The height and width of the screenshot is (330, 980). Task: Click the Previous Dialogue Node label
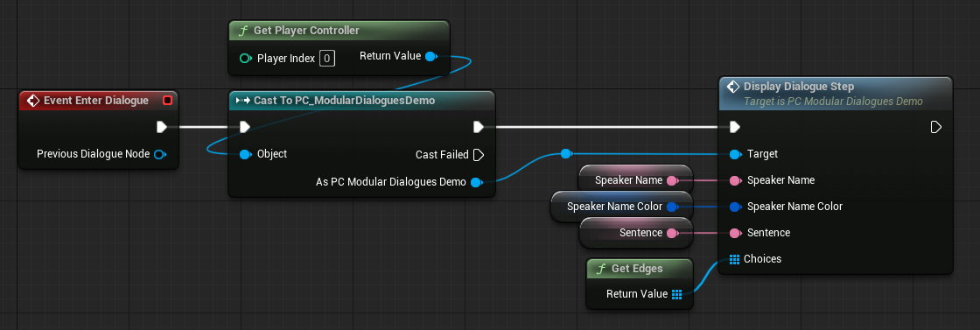(93, 154)
